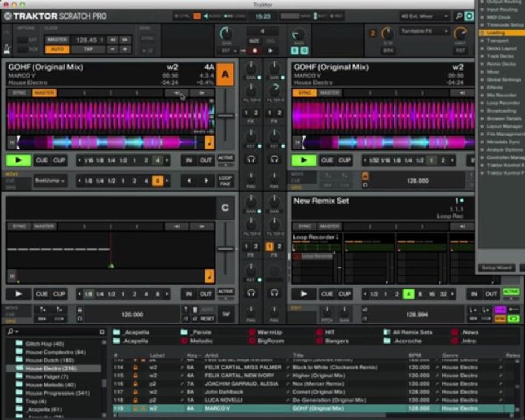Image resolution: width=525 pixels, height=420 pixels.
Task: Toggle the Quantize Q button
Action: (304, 51)
